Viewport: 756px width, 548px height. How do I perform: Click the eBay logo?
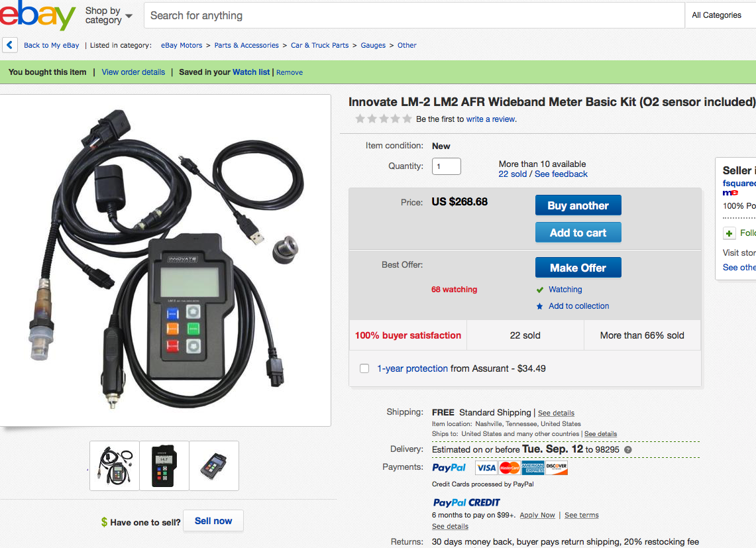pos(37,16)
